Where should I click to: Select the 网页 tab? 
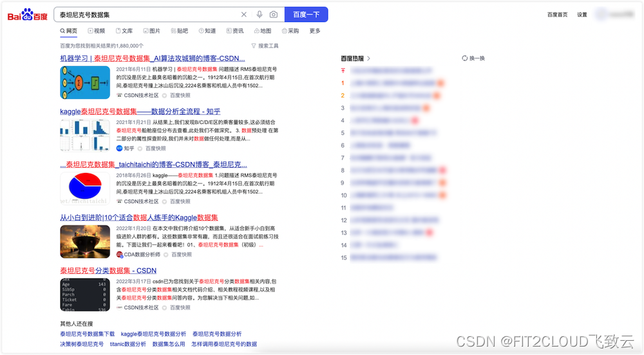pos(69,31)
